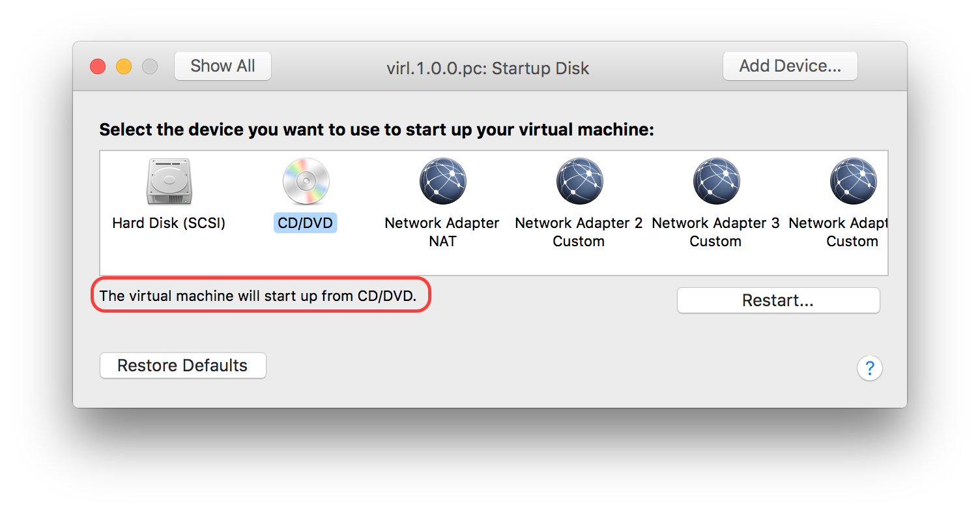Select the rightmost Network Adapter Custom icon
This screenshot has width=980, height=512.
click(853, 181)
